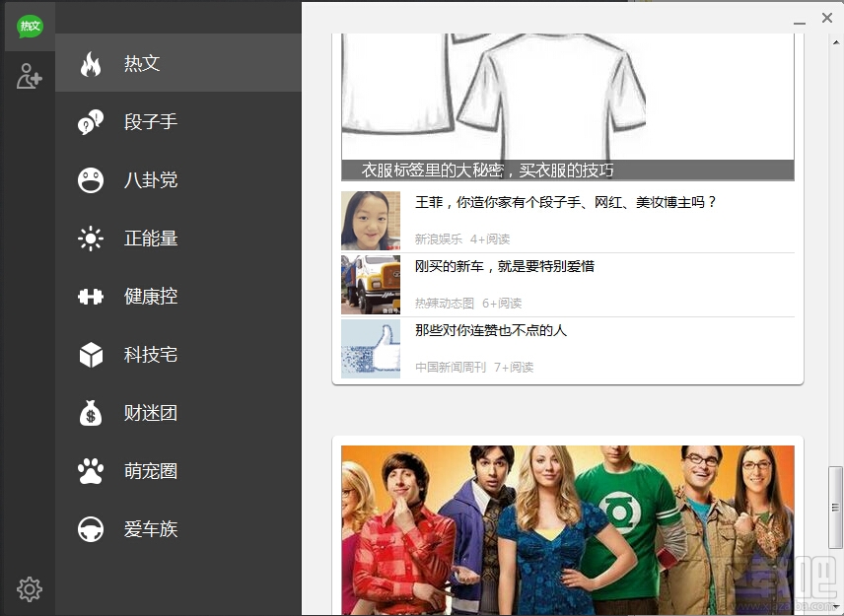Click the paw print icon for 萌宠圈
This screenshot has width=844, height=616.
pos(91,471)
